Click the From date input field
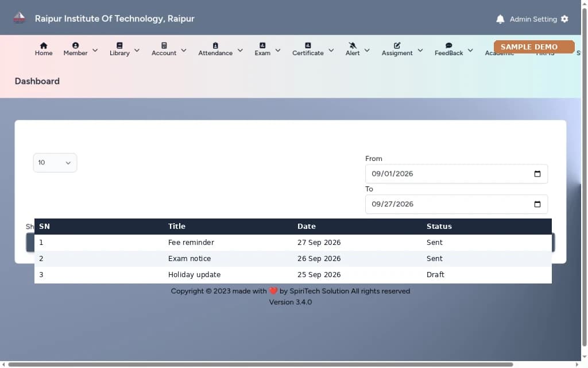 tap(457, 174)
